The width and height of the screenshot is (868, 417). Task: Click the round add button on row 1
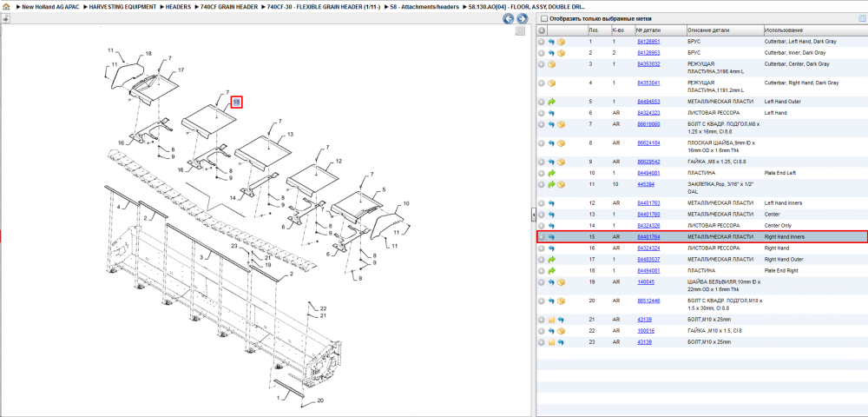[542, 42]
